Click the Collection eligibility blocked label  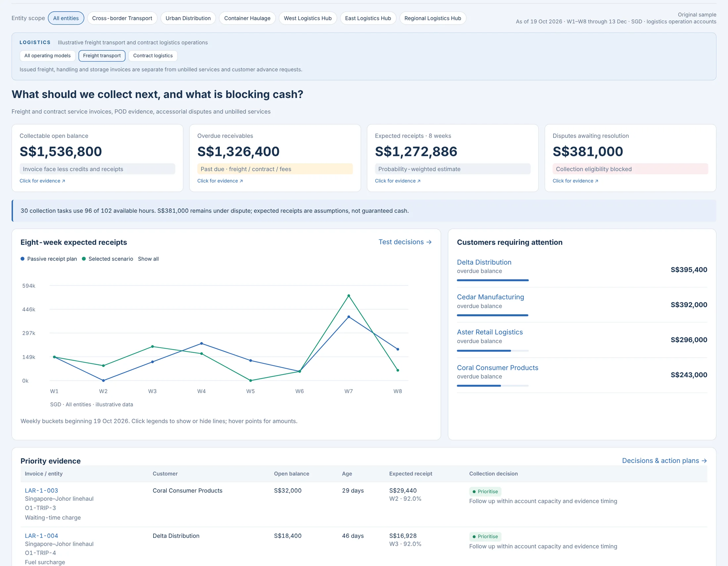[630, 169]
